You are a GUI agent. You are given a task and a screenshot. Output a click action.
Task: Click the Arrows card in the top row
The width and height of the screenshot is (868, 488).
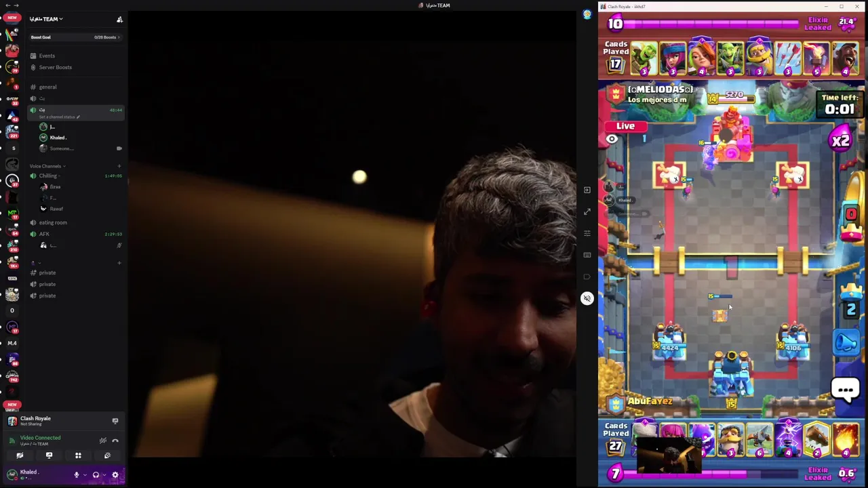coord(788,59)
